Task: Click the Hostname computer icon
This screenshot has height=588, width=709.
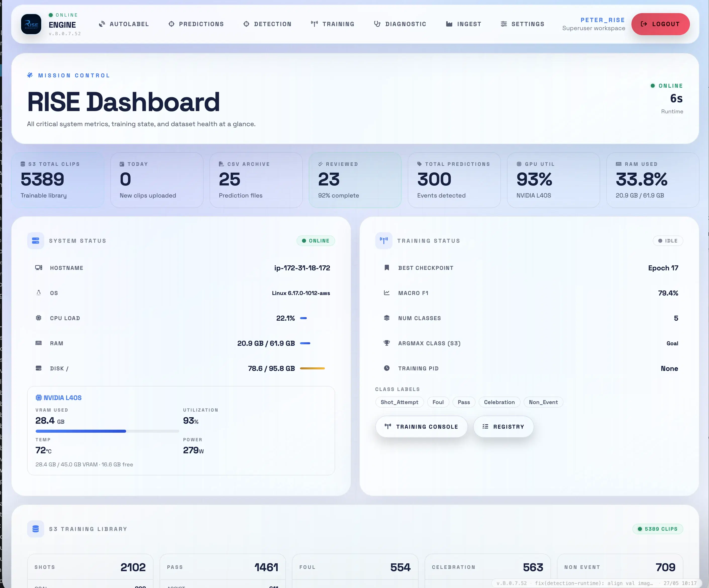Action: point(39,267)
